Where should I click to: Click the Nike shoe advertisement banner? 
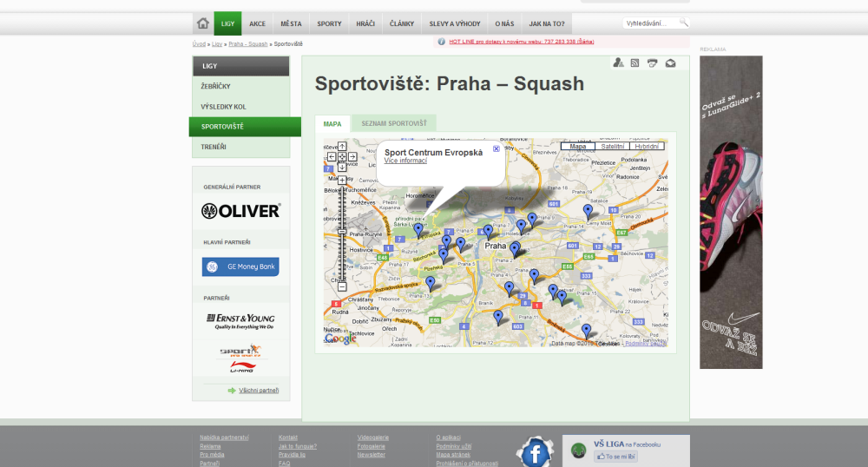coord(731,212)
